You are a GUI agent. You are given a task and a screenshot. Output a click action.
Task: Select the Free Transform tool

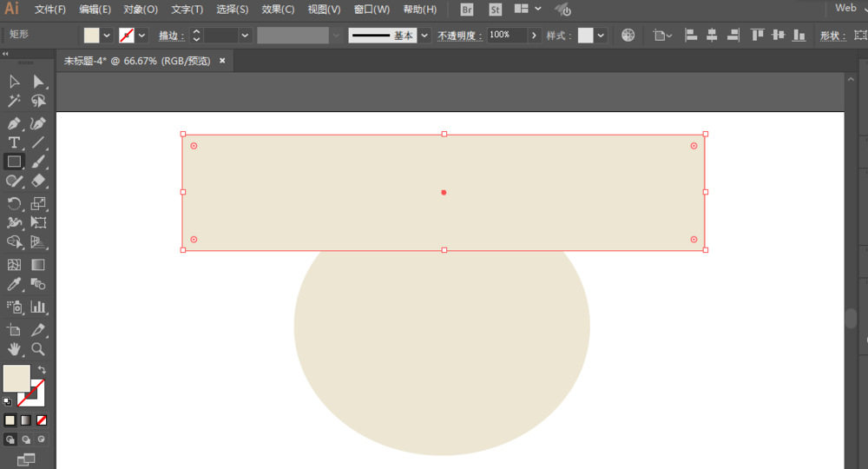click(38, 222)
